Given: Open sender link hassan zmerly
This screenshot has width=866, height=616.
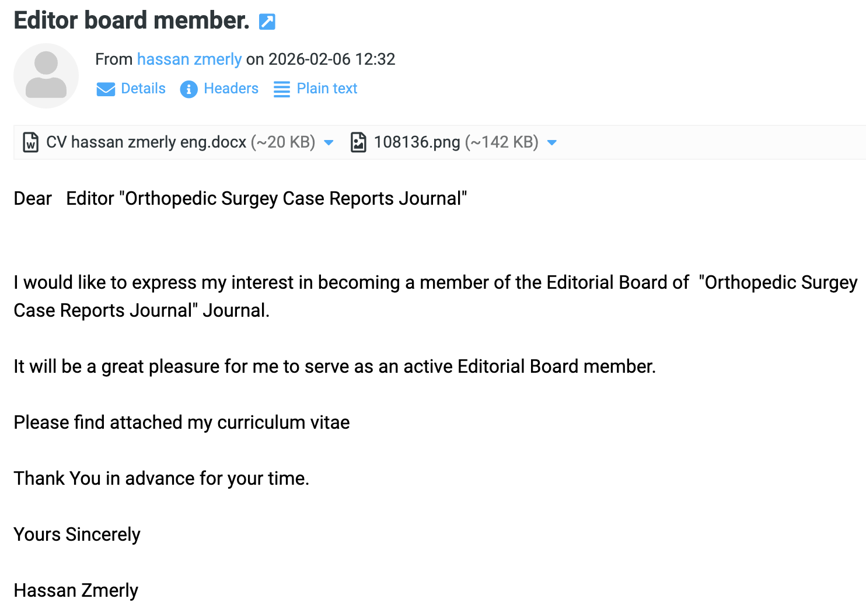Looking at the screenshot, I should coord(189,59).
